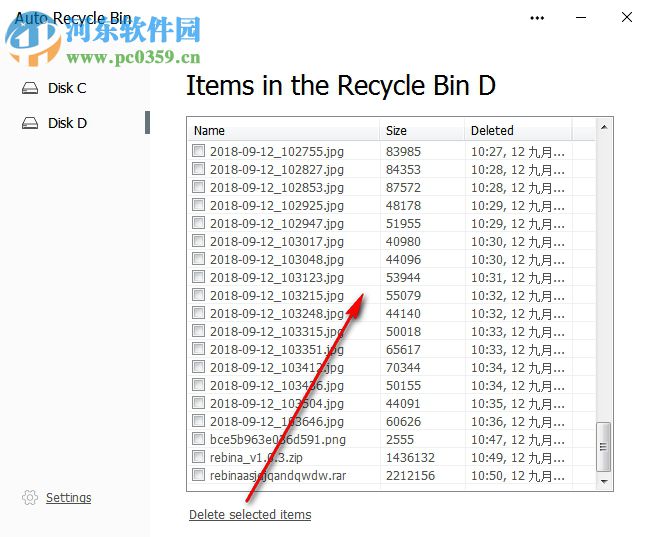
Task: Click size value 87572
Action: pyautogui.click(x=403, y=187)
